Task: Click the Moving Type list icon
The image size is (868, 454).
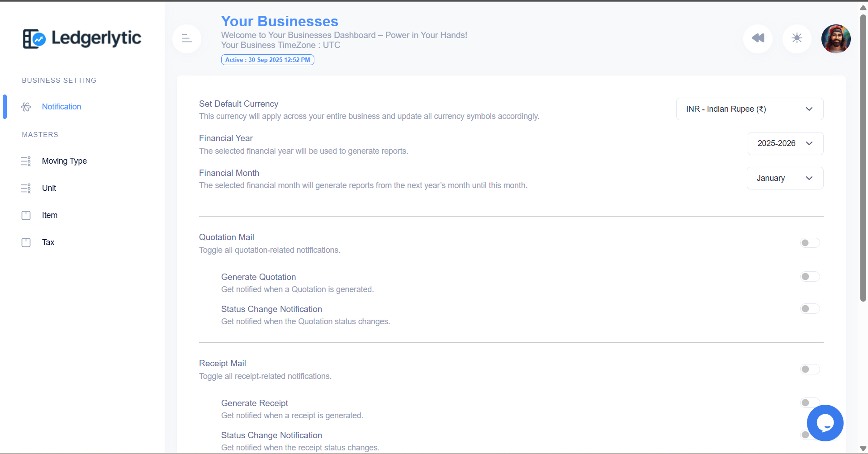Action: (26, 161)
